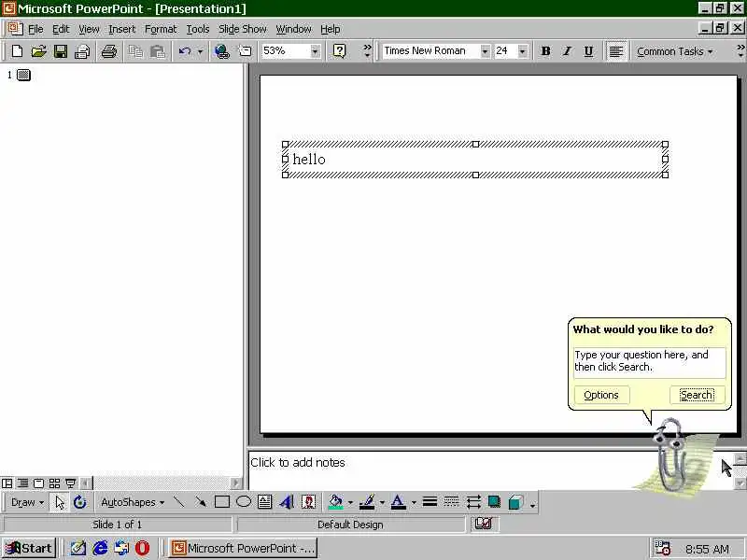Open the Common Tasks dropdown
Screen dimensions: 747x560
click(x=674, y=51)
